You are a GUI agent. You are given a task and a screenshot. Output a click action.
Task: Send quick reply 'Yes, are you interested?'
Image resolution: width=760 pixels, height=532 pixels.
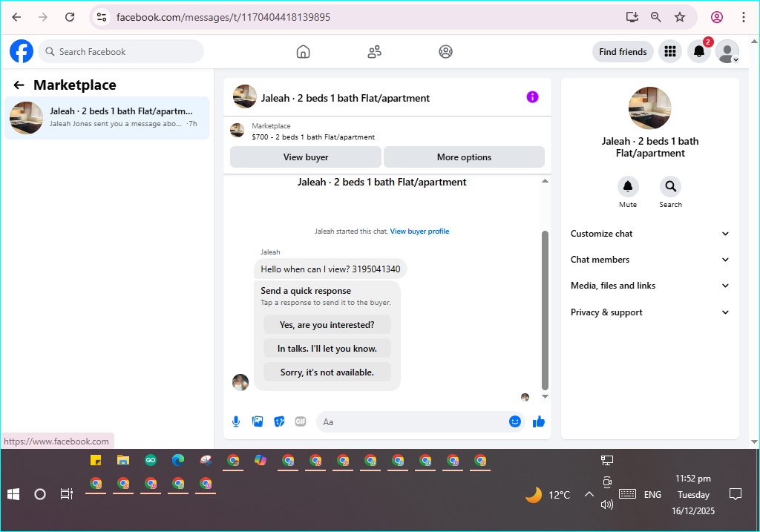327,325
